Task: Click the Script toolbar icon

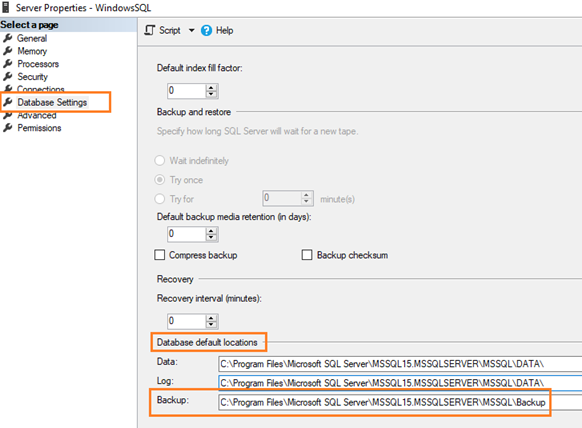Action: click(150, 30)
